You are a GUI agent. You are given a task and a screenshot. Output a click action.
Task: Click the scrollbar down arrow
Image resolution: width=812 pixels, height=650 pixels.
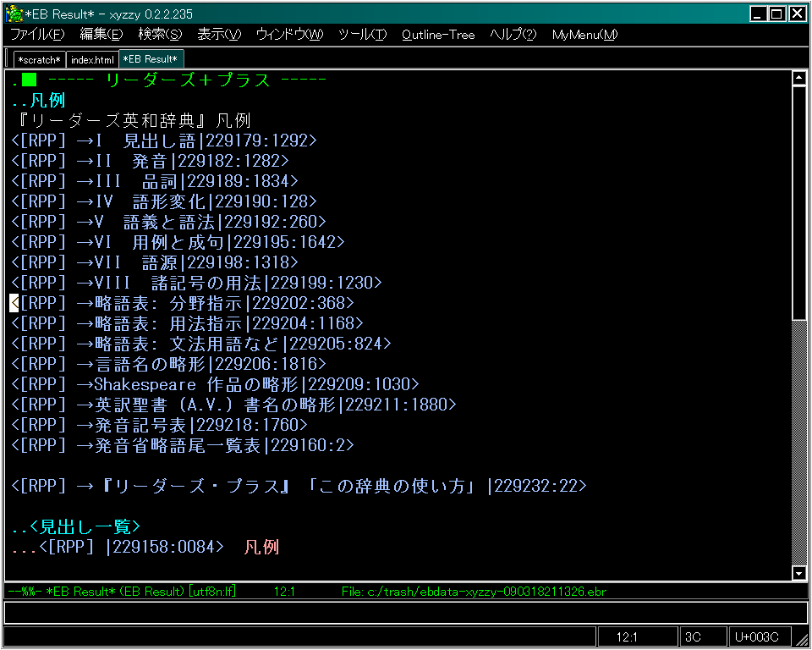(799, 573)
